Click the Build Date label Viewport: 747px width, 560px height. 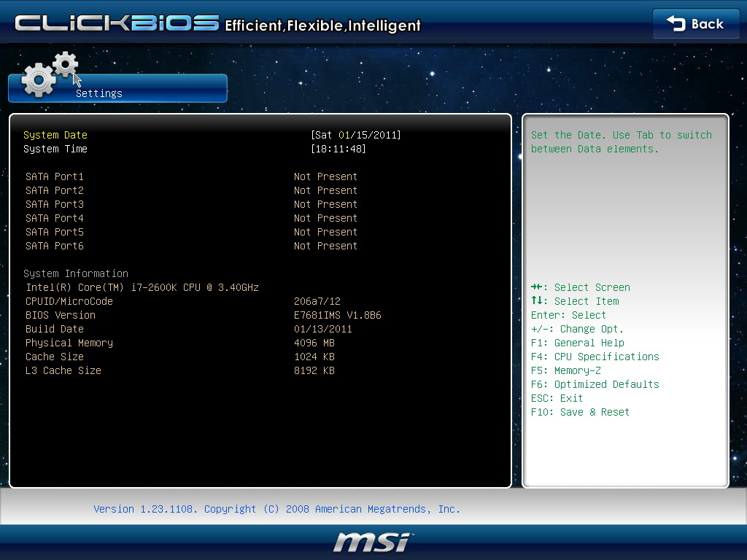[54, 329]
